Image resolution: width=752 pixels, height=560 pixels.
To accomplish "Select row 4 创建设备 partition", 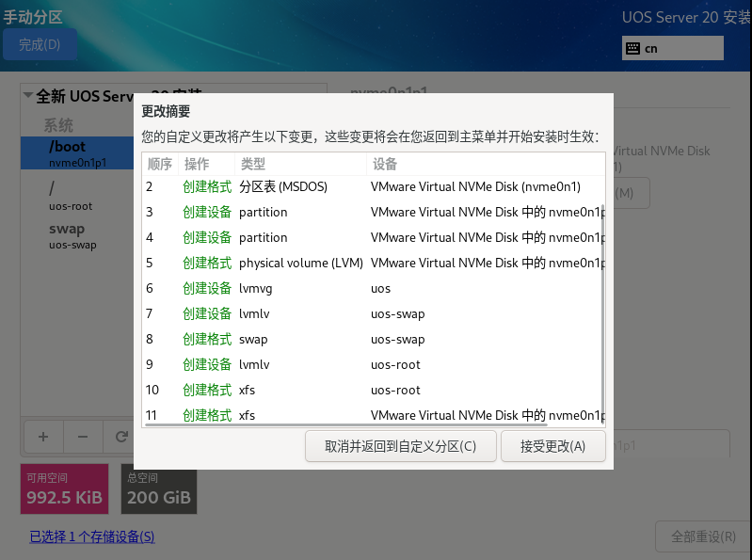I will point(372,237).
